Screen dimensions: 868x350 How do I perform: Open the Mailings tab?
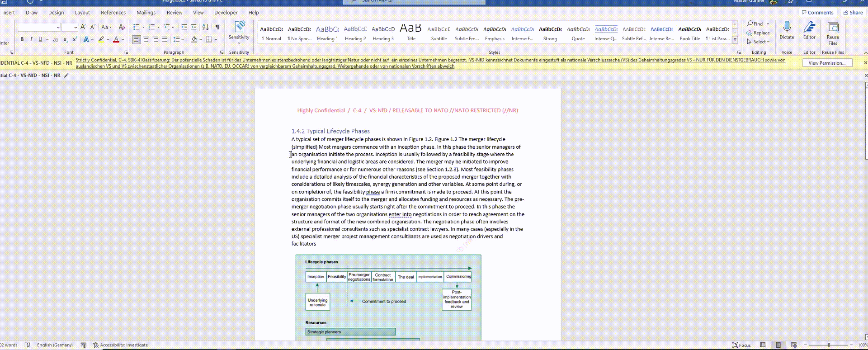point(146,13)
